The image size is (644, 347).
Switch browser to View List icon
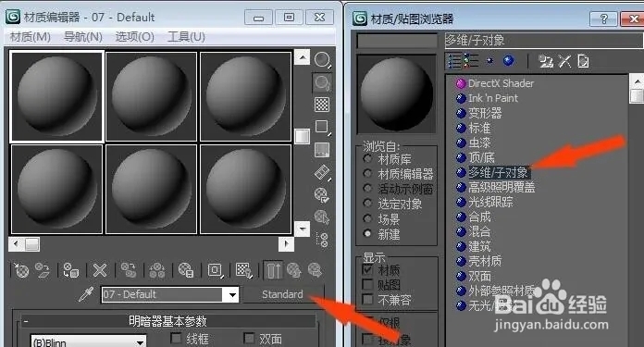point(454,61)
